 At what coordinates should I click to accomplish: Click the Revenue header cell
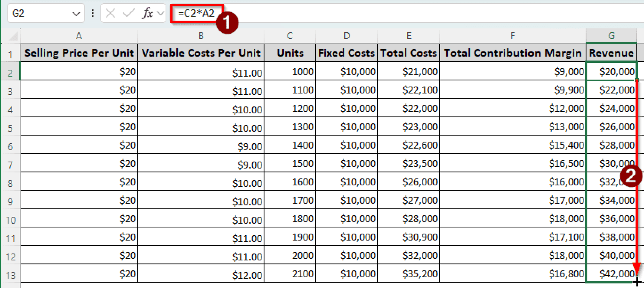[611, 53]
